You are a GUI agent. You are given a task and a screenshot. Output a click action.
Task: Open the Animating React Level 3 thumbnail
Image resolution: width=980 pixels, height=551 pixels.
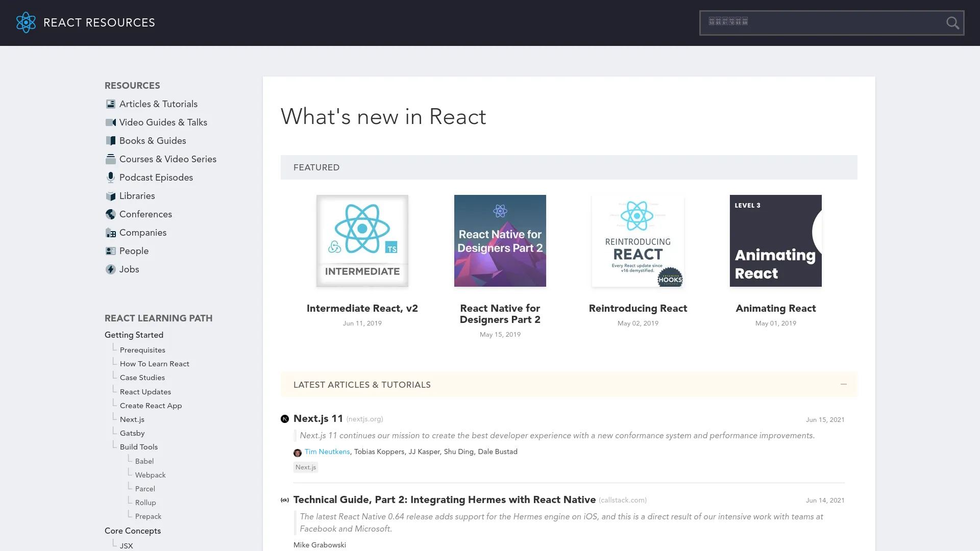pyautogui.click(x=776, y=241)
